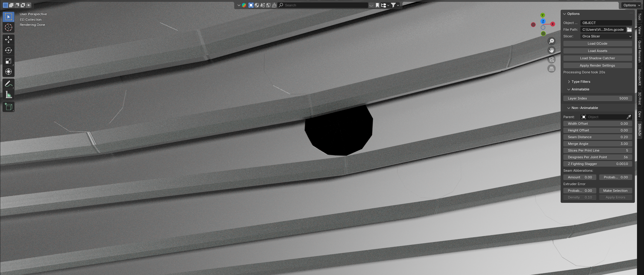Select the Rotate tool

click(x=9, y=50)
